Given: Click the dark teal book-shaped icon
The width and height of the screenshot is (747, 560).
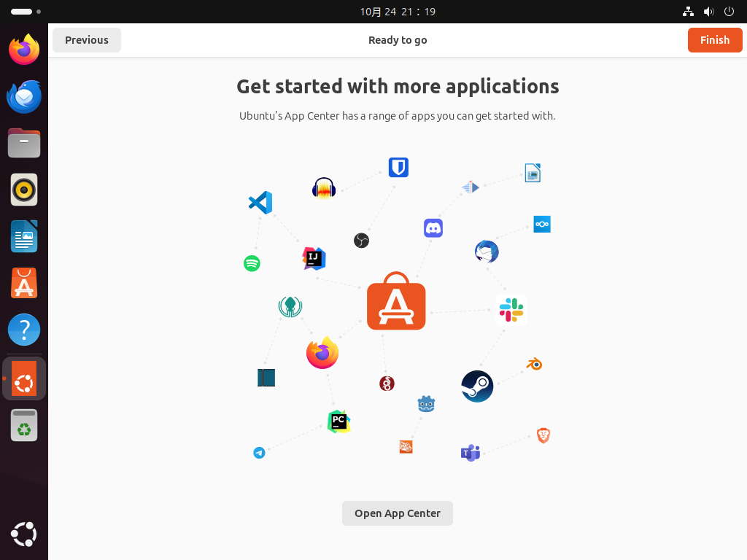Looking at the screenshot, I should click(x=266, y=378).
